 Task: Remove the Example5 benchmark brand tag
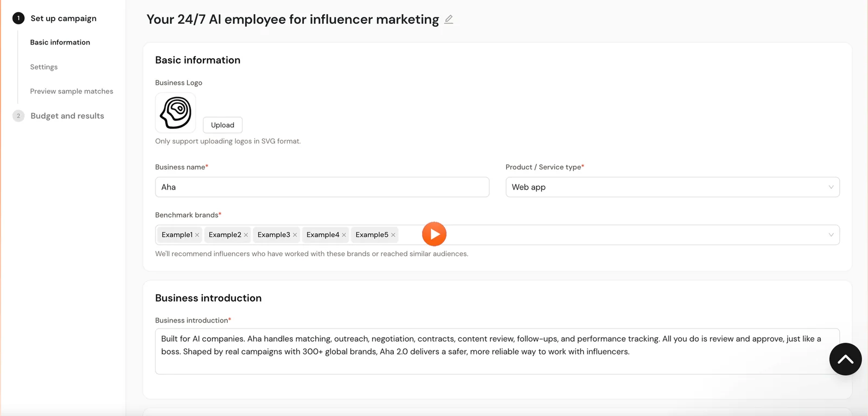click(393, 235)
